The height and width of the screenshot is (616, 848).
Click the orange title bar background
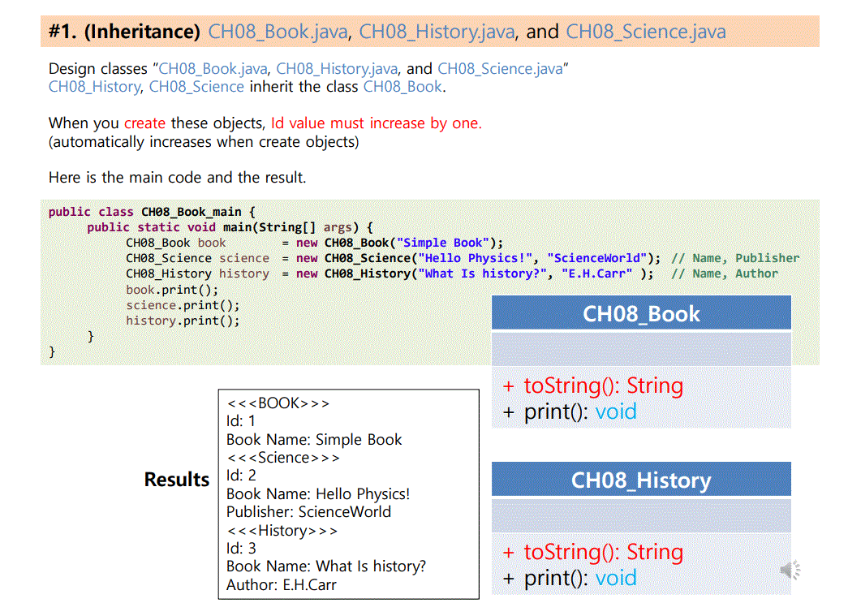point(771,31)
